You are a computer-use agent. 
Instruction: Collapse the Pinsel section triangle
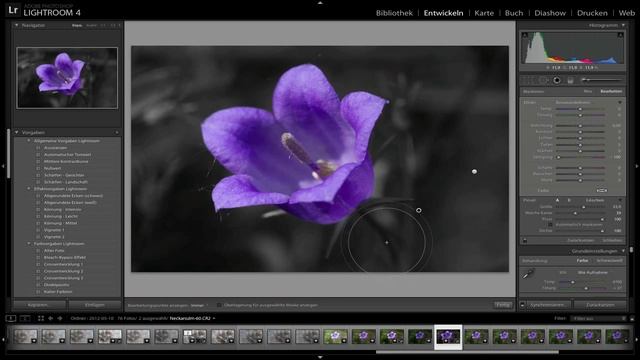coord(620,200)
